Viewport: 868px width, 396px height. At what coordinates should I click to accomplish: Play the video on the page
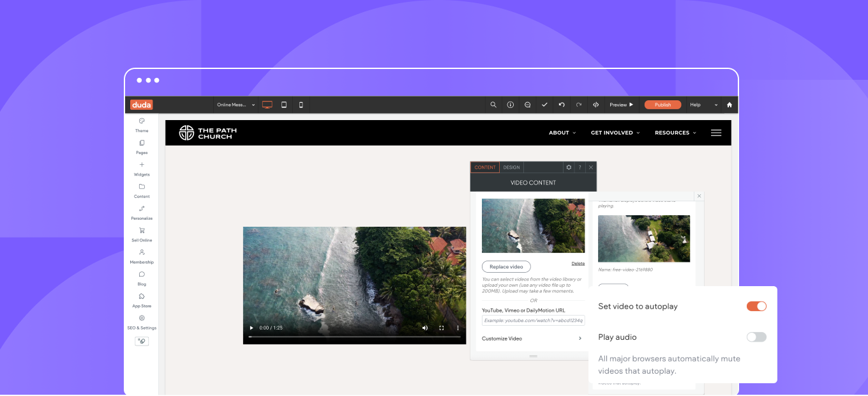(x=251, y=328)
